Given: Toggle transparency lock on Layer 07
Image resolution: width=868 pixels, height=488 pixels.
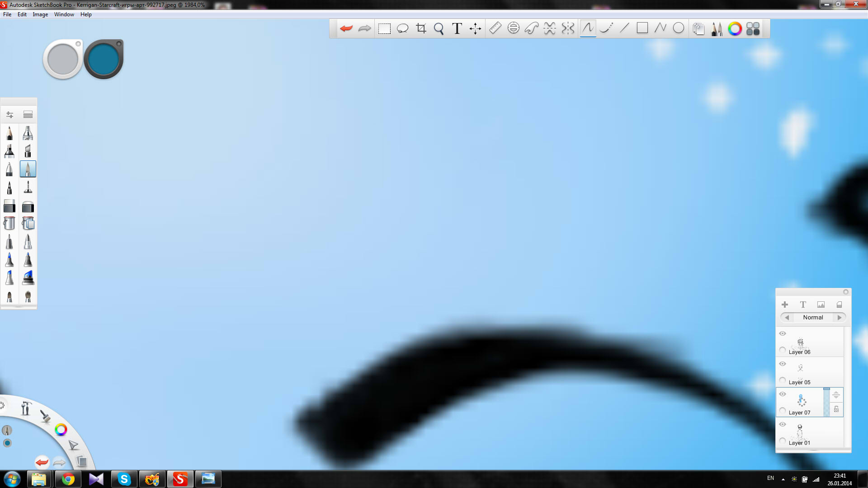Looking at the screenshot, I should (836, 409).
